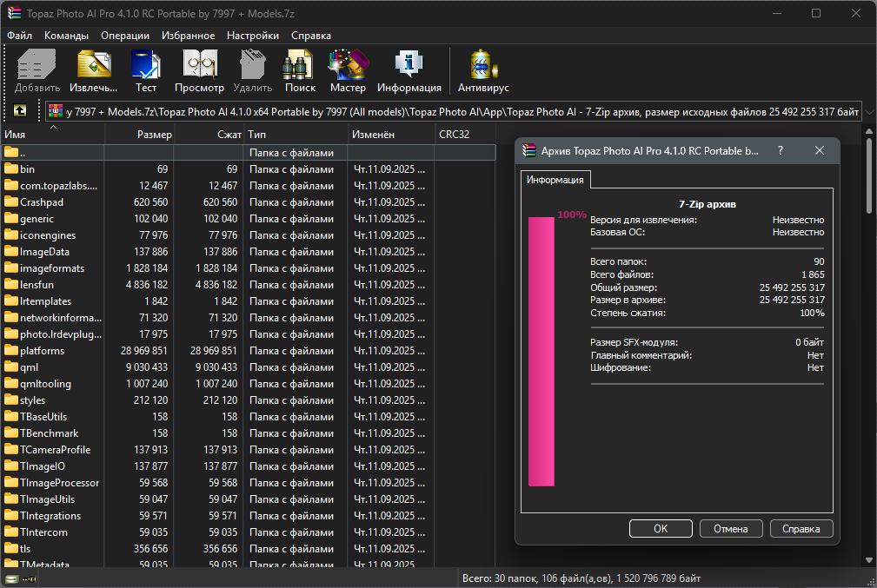Click the archive path address field
Viewport: 877px width, 588px height.
(x=453, y=112)
